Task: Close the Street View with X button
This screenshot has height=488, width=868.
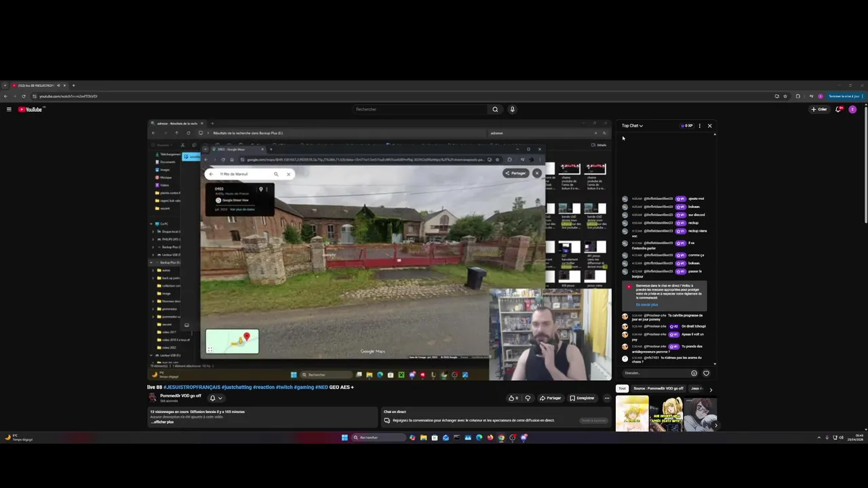Action: click(536, 173)
